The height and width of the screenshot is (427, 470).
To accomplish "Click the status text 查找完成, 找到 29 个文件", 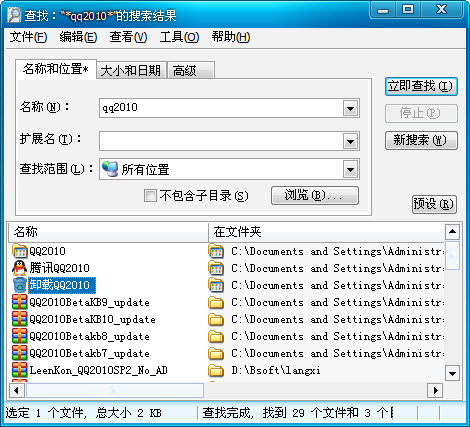I will [x=280, y=413].
